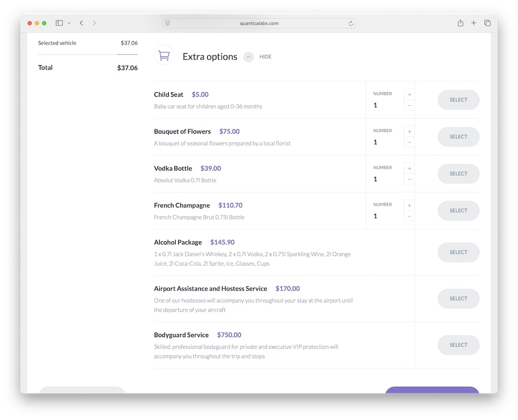
Task: Click the reader view icon in address bar
Action: click(168, 23)
